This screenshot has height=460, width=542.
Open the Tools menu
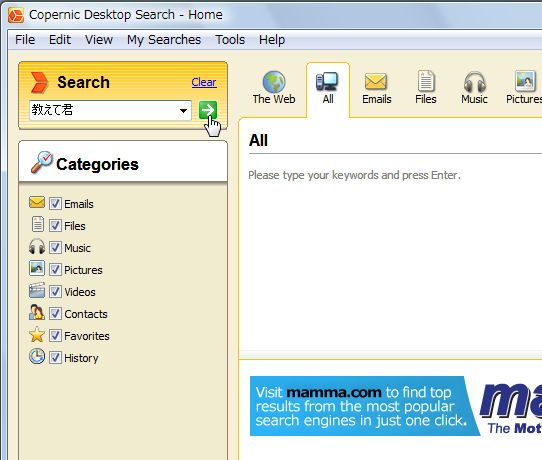[230, 40]
